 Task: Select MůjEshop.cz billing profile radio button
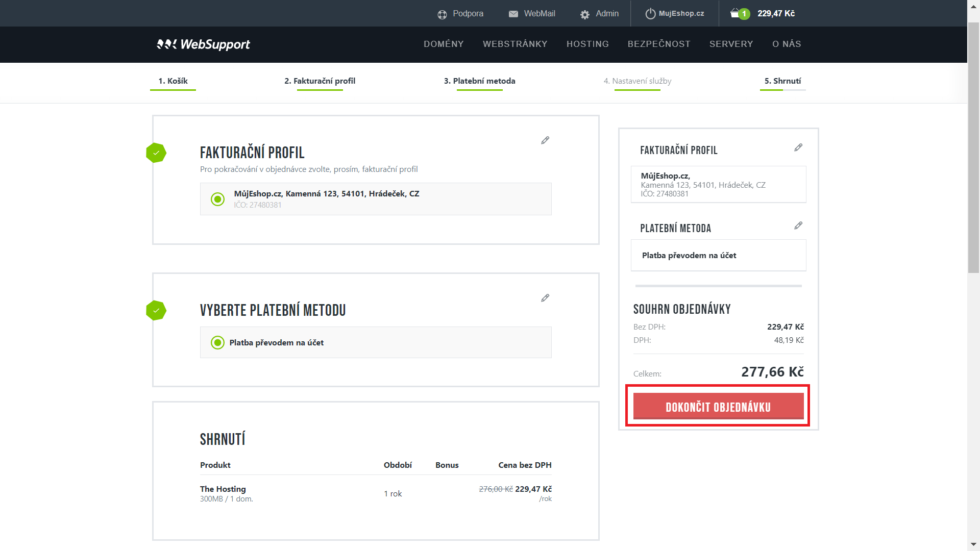217,199
